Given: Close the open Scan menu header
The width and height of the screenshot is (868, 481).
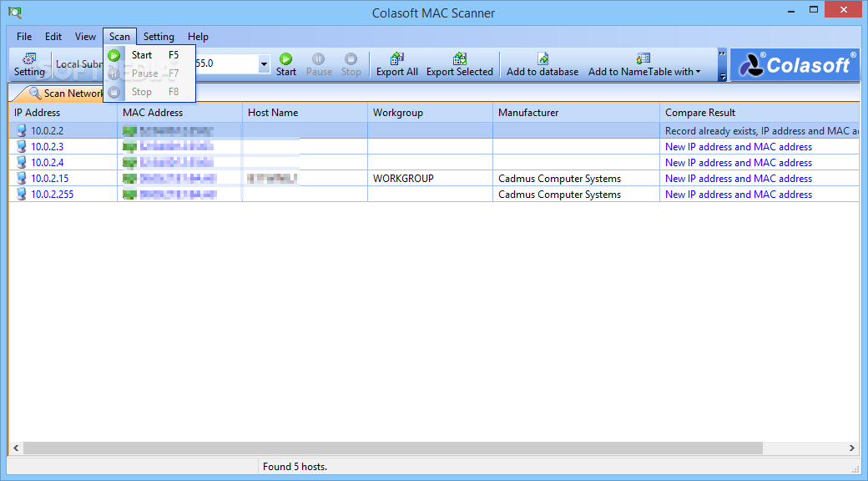Looking at the screenshot, I should 119,37.
